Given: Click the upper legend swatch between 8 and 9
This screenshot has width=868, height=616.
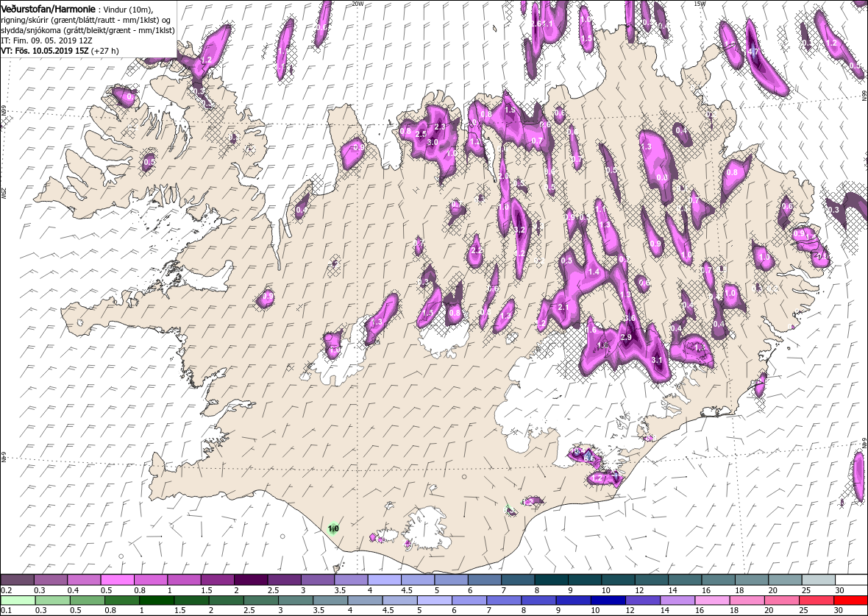Looking at the screenshot, I should 550,579.
